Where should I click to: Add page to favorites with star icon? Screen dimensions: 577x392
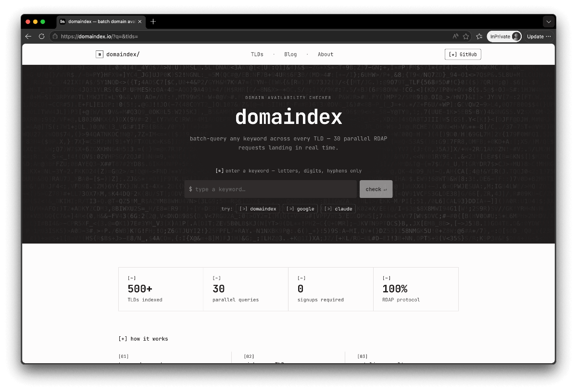(466, 37)
